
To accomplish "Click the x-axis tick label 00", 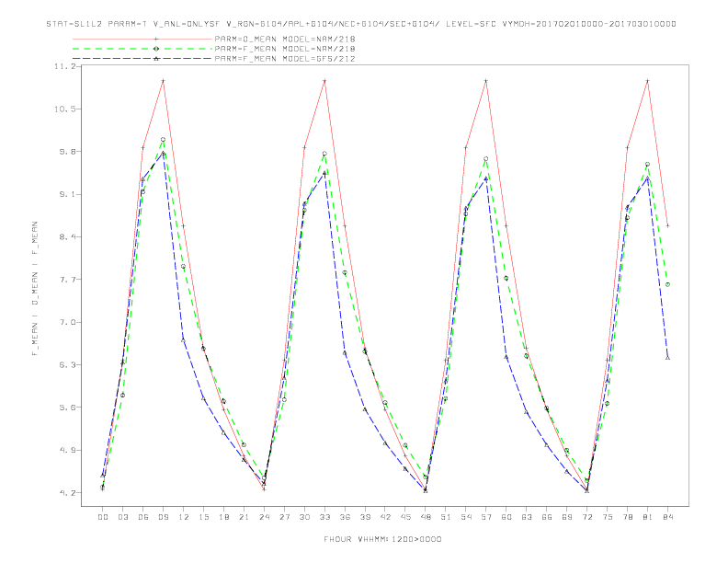I will click(103, 517).
